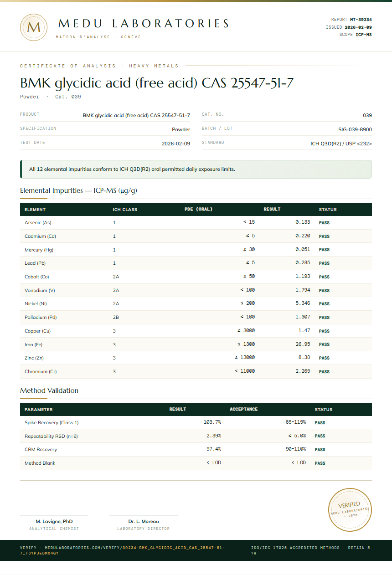Click the Nickel (Ni) row label
This screenshot has width=392, height=575.
pyautogui.click(x=36, y=303)
